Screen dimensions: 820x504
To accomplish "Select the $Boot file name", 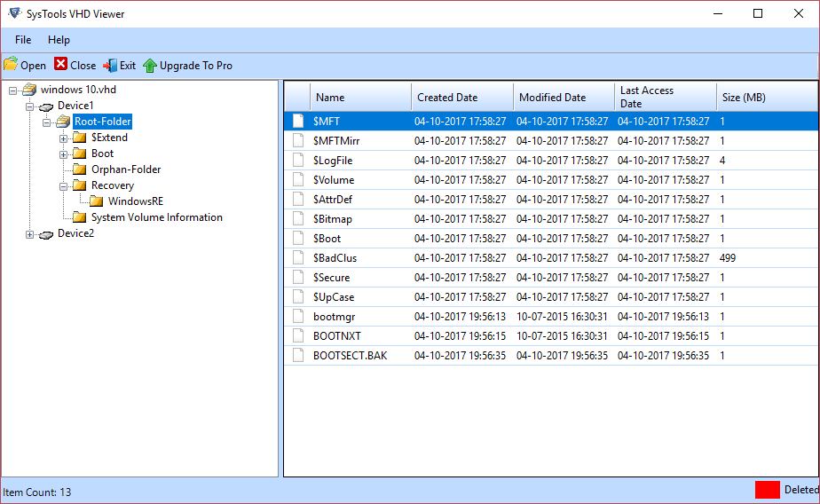I will [x=327, y=239].
